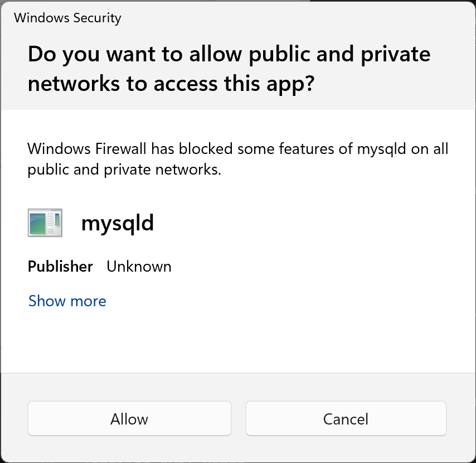The height and width of the screenshot is (463, 476).
Task: Click the word "features" in the description
Action: pos(305,149)
